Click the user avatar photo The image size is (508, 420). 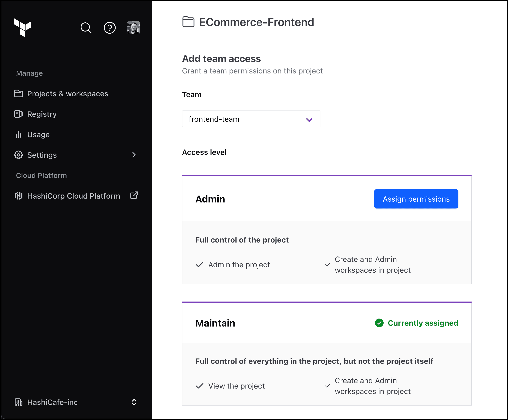[x=133, y=28]
